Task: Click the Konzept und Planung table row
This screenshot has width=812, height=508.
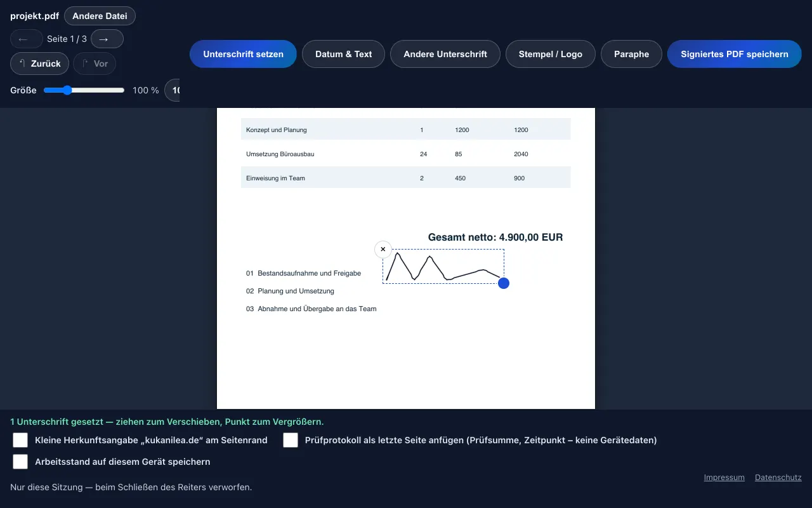Action: (x=406, y=130)
